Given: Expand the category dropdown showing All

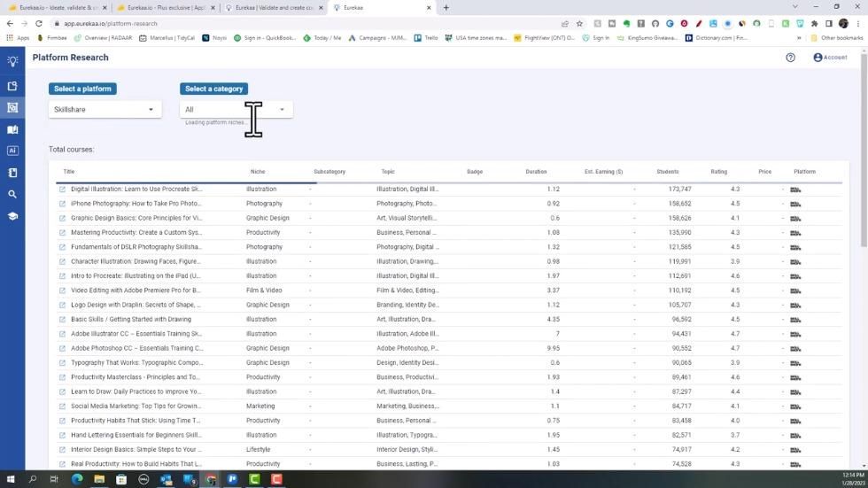Looking at the screenshot, I should coord(236,110).
